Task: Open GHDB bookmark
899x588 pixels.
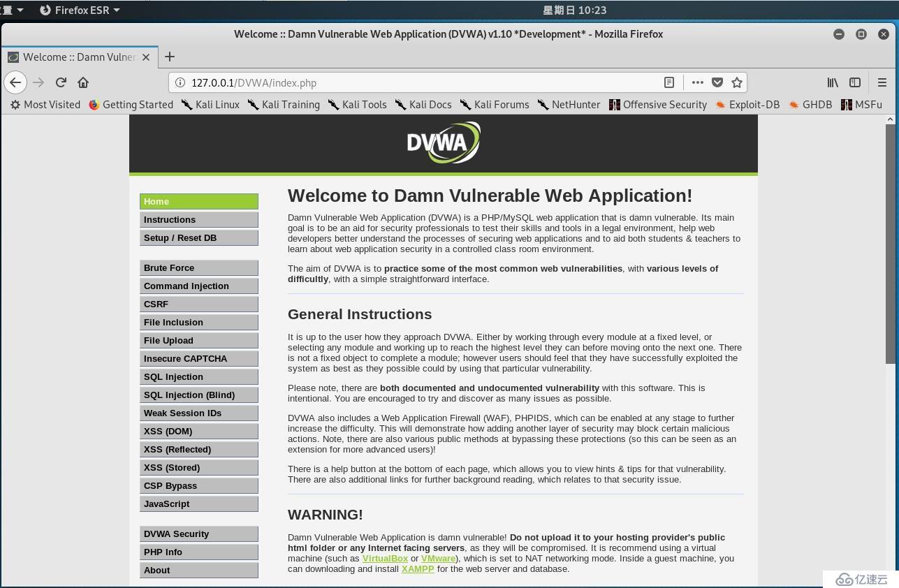Action: pos(810,104)
